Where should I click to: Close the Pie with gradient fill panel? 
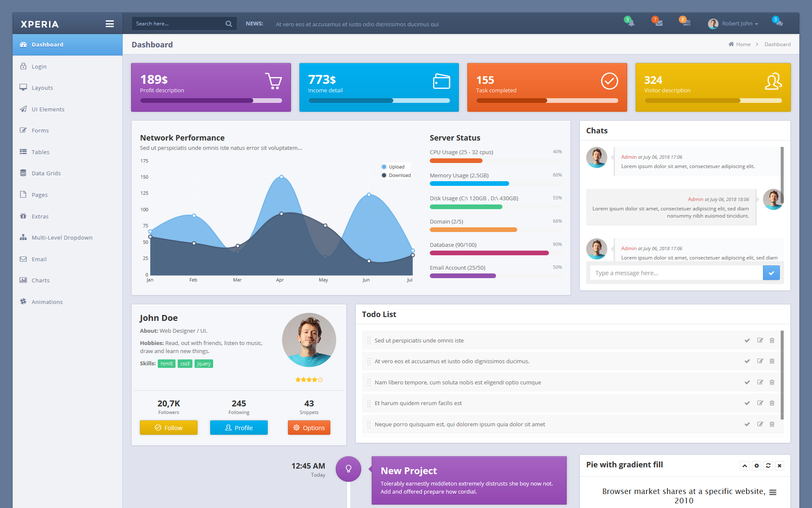(779, 466)
